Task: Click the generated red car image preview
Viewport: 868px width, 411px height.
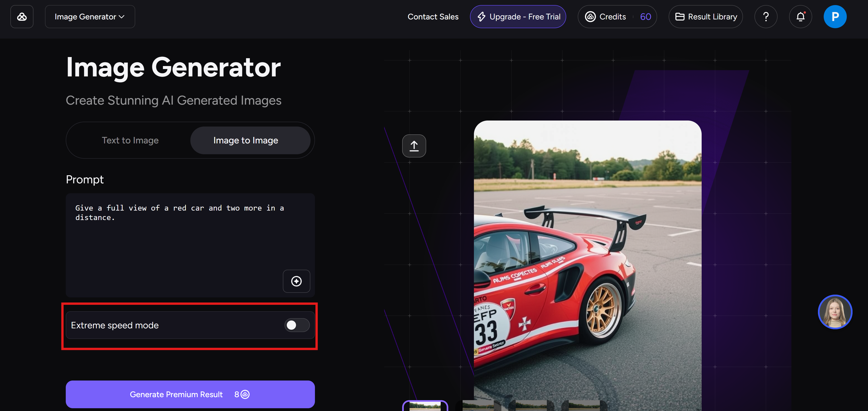Action: click(x=587, y=263)
